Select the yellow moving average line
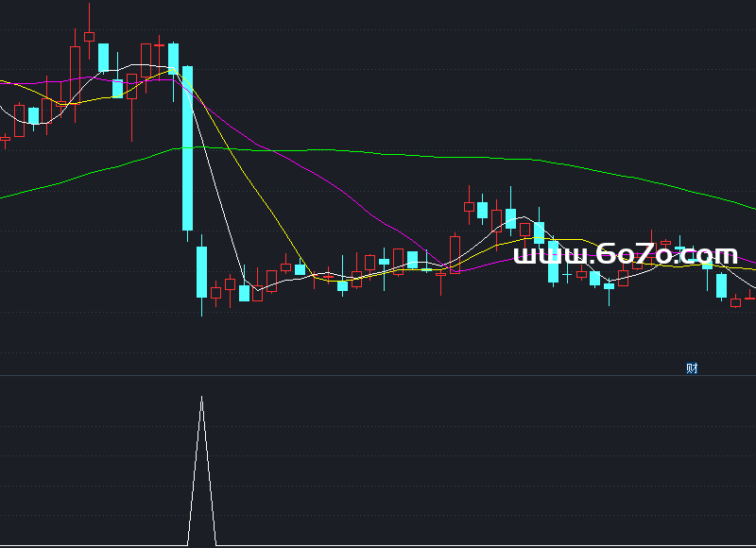Viewport: 756px width, 548px height. pos(255,197)
